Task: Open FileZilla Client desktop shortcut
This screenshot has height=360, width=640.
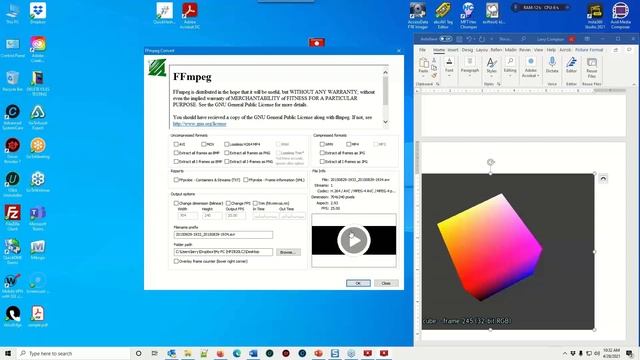Action: click(x=12, y=218)
